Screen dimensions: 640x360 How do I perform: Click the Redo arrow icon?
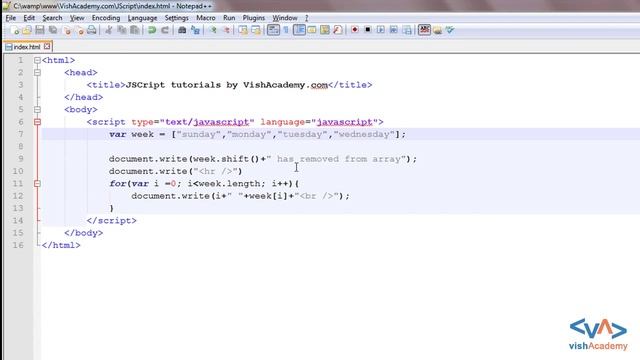pos(165,30)
